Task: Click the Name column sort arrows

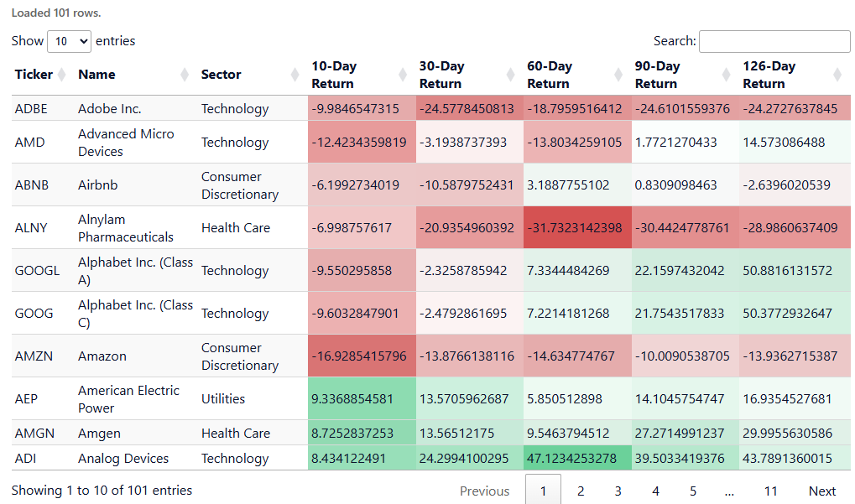Action: click(185, 75)
